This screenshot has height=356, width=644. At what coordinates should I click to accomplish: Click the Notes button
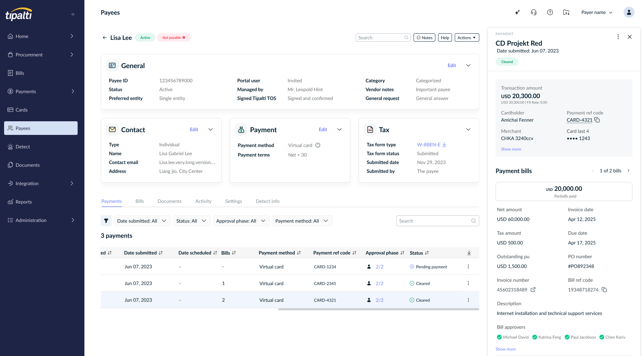click(x=424, y=37)
